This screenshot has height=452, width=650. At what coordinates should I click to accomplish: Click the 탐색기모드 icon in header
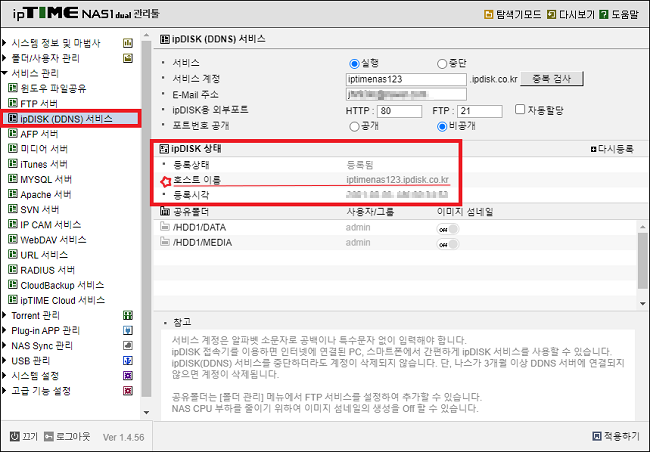[489, 15]
